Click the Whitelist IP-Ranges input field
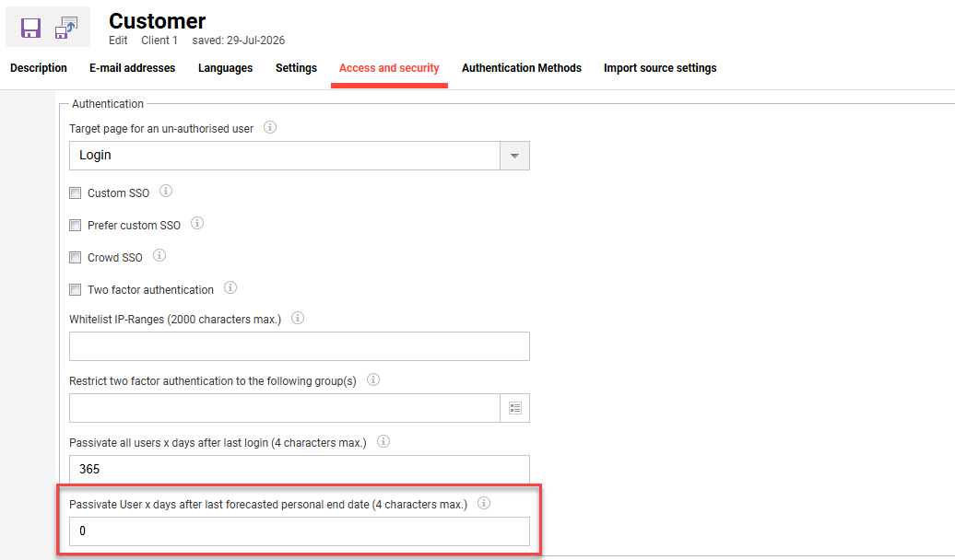This screenshot has height=560, width=955. (x=299, y=346)
